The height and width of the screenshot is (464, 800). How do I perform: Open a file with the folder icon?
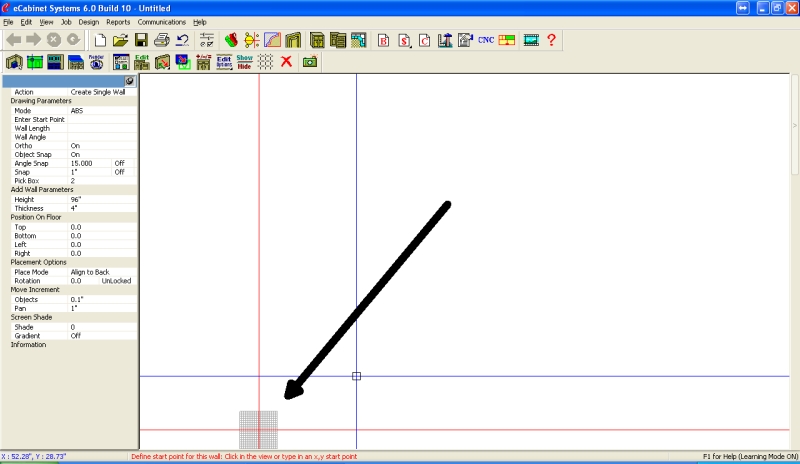(120, 40)
